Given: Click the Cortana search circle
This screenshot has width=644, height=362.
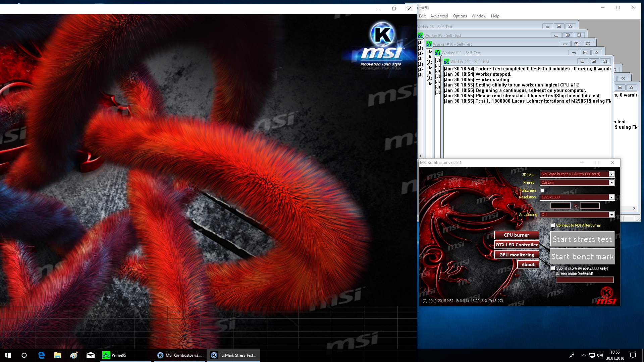Looking at the screenshot, I should [24, 355].
